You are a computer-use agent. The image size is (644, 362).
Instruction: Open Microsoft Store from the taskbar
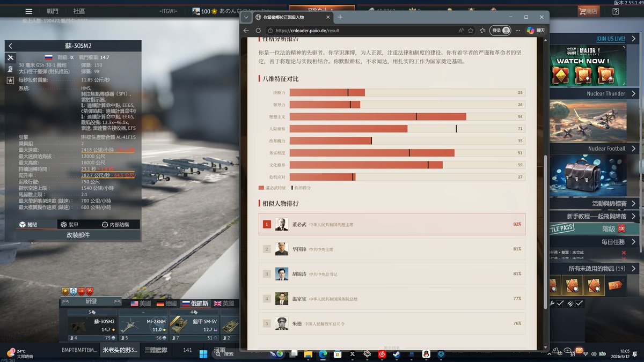[x=338, y=354]
